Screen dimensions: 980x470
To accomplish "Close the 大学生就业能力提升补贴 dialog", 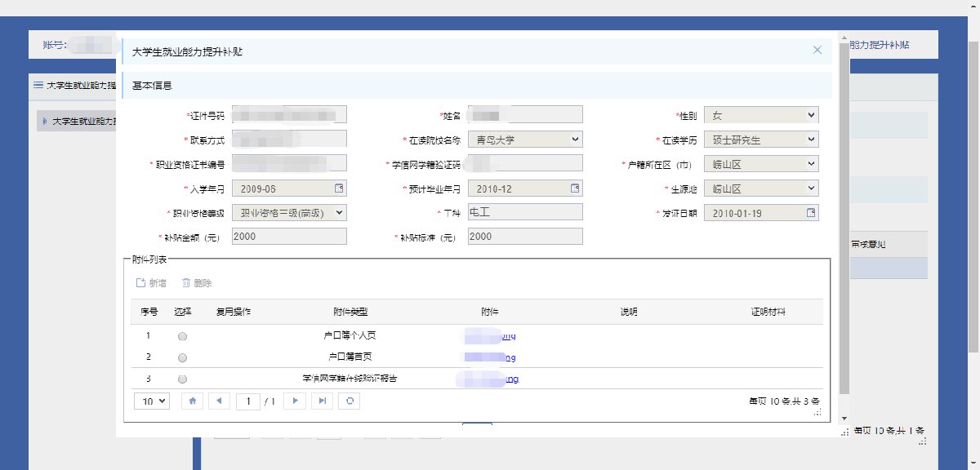I will (817, 50).
